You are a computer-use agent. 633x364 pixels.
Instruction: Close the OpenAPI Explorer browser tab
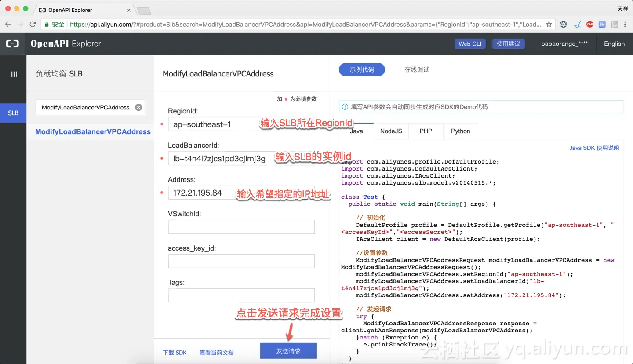pos(129,10)
